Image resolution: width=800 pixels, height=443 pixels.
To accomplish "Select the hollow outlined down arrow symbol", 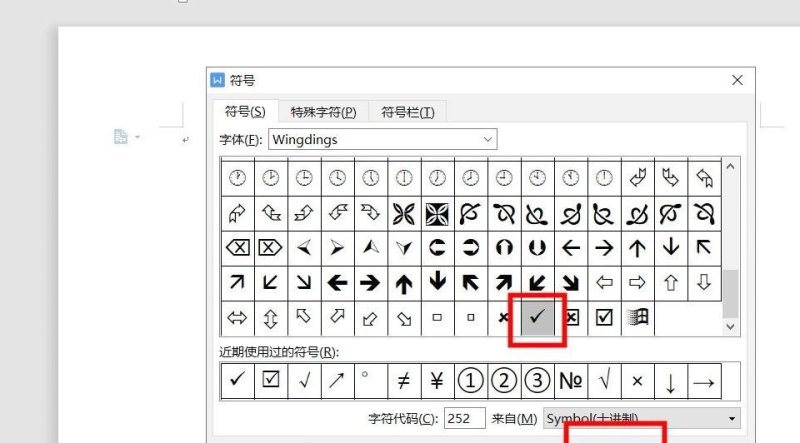I will pos(704,282).
